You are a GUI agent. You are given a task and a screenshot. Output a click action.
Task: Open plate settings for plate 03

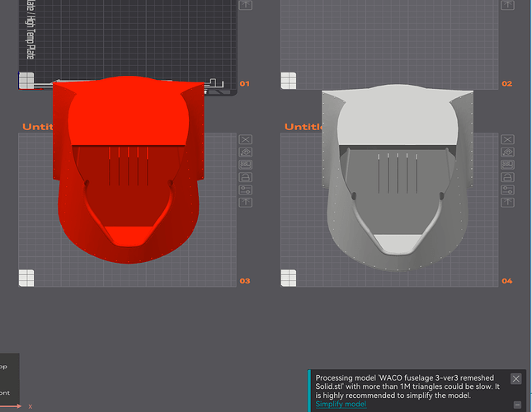246,190
